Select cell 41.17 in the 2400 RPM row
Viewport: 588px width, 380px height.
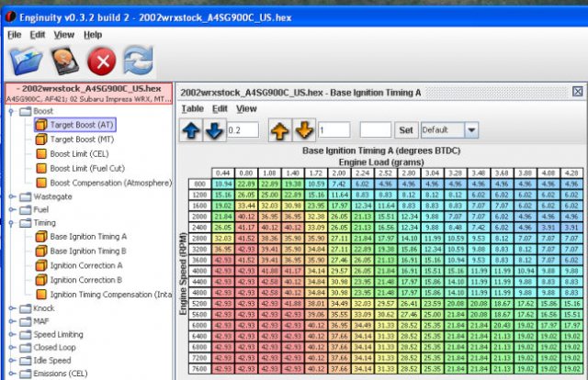click(246, 228)
